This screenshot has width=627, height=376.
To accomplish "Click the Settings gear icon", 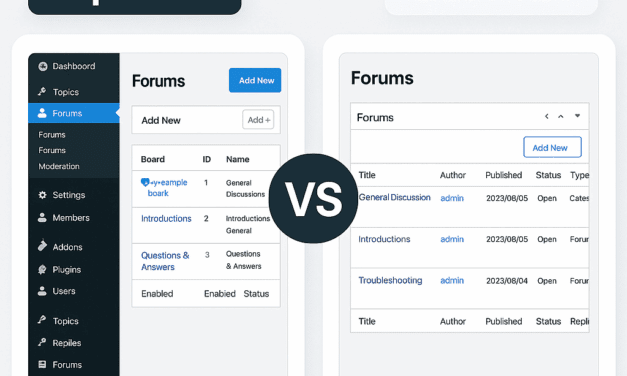I will click(42, 195).
